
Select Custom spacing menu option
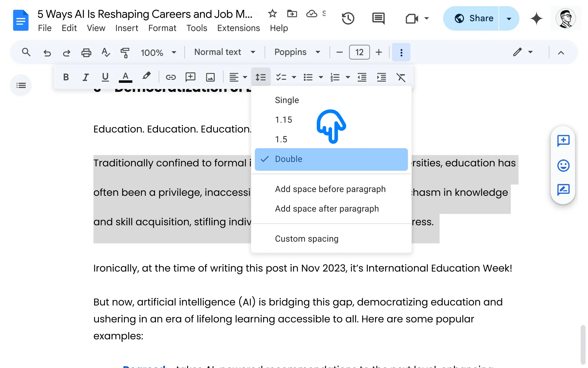306,238
